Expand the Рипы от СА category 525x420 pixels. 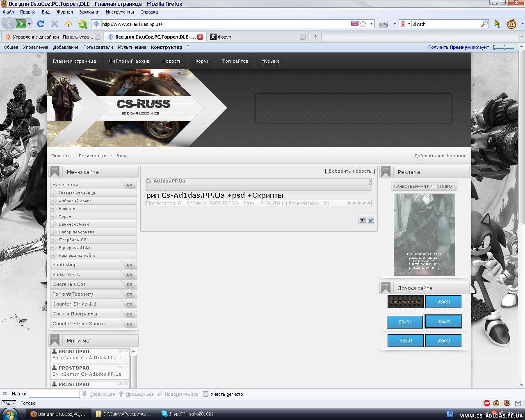[94, 274]
